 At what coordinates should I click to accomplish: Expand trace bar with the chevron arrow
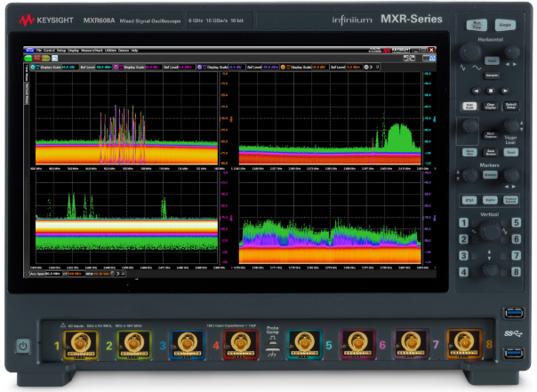371,67
